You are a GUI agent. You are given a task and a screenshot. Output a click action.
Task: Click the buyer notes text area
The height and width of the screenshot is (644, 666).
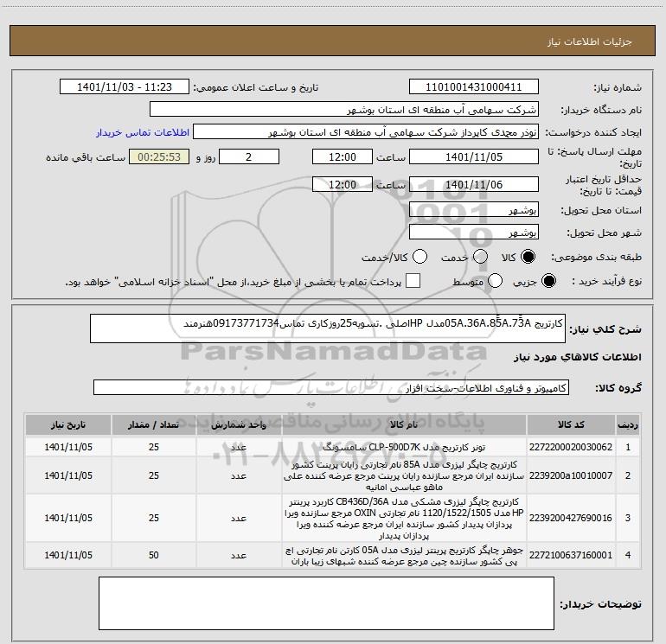coord(326,603)
